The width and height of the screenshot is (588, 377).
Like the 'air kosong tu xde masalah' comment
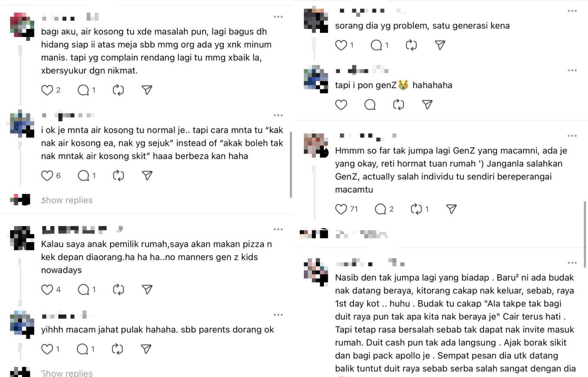pos(47,90)
